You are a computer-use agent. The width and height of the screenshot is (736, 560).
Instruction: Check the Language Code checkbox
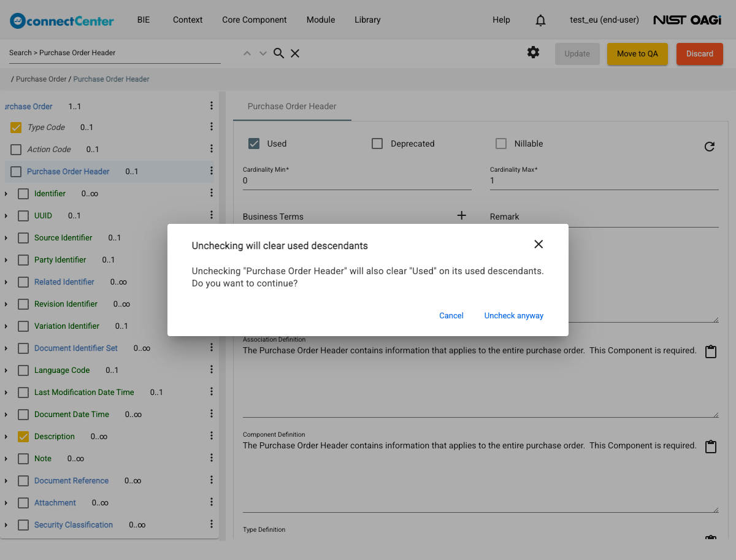pyautogui.click(x=23, y=370)
